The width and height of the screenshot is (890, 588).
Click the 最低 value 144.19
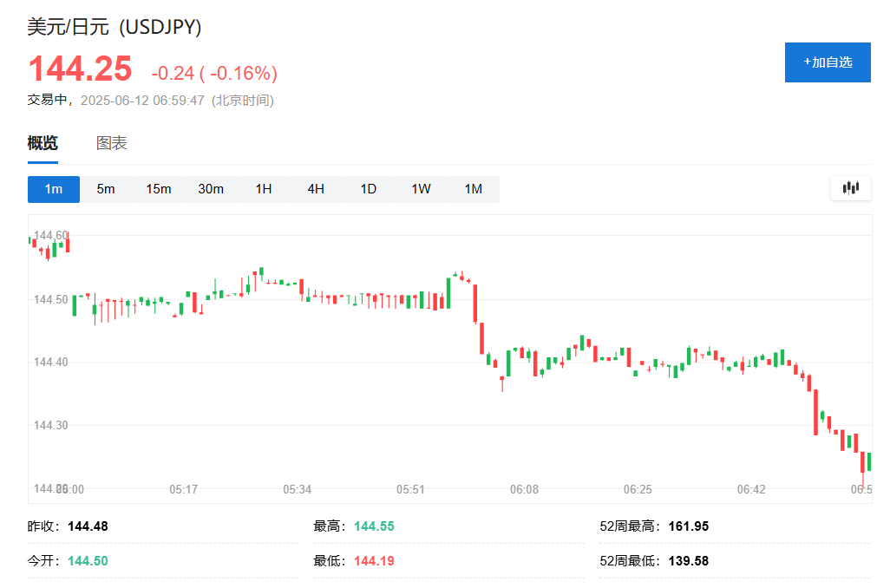pos(374,561)
